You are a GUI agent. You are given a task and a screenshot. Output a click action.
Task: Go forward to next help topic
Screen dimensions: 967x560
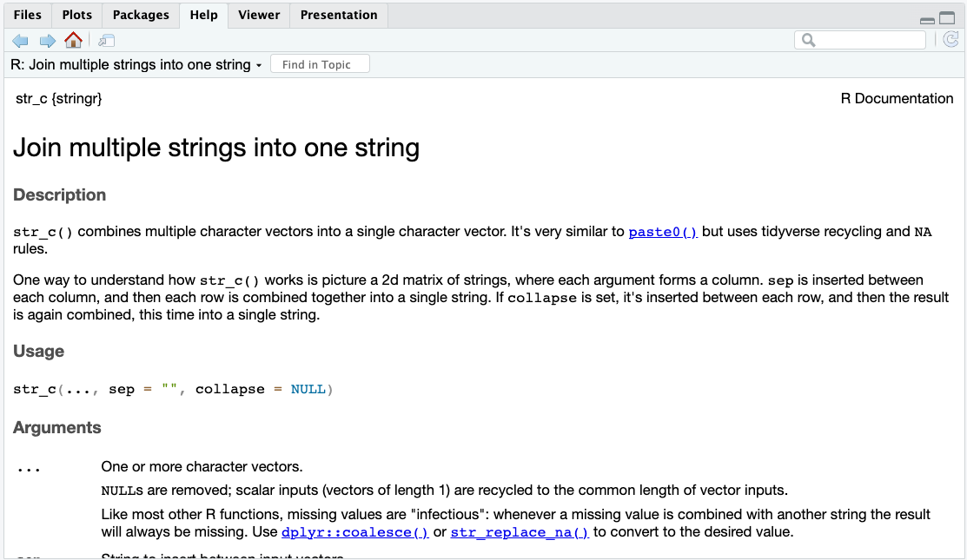tap(48, 41)
